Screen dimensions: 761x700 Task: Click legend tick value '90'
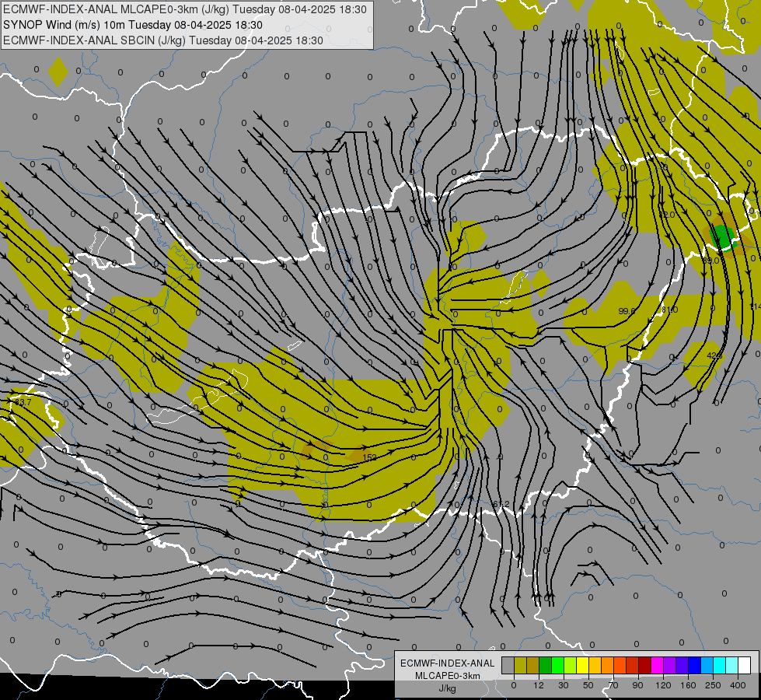[637, 685]
